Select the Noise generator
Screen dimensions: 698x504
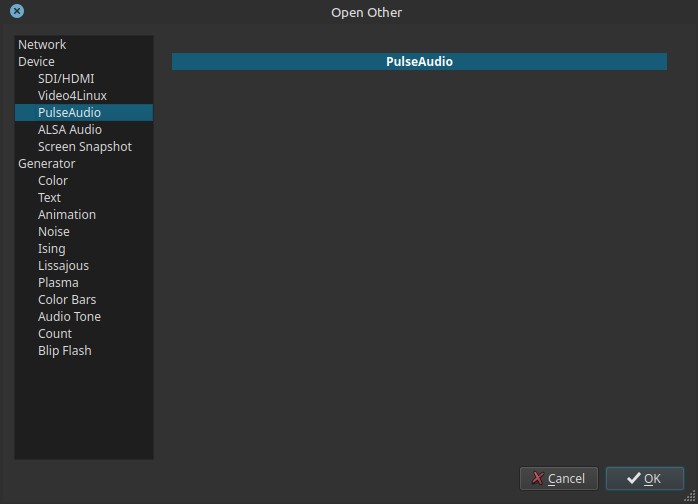pos(54,232)
